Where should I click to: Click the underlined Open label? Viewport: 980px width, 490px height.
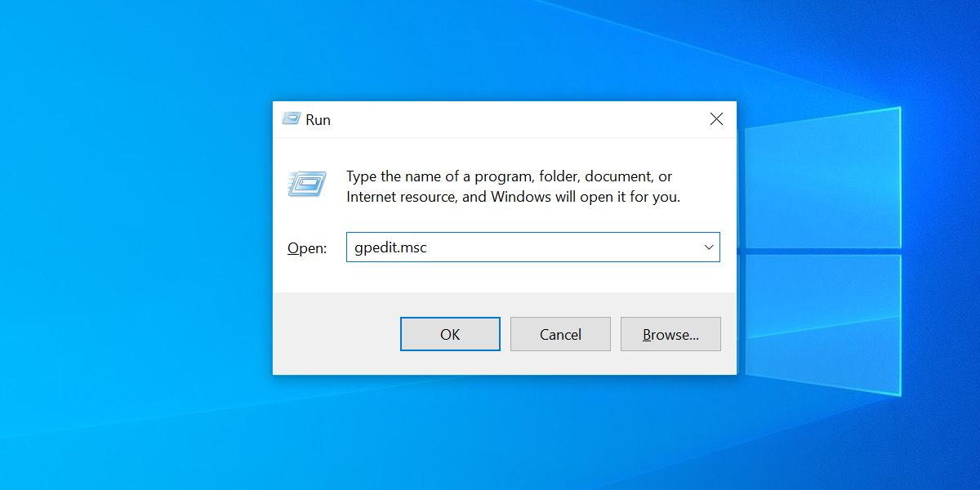(x=305, y=247)
